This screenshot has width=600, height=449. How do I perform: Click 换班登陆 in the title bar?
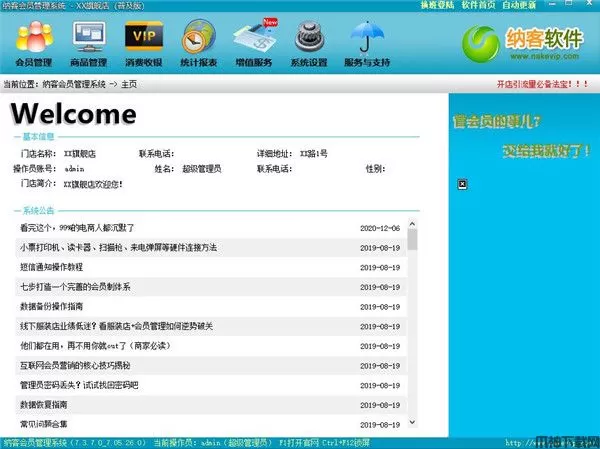coord(437,5)
